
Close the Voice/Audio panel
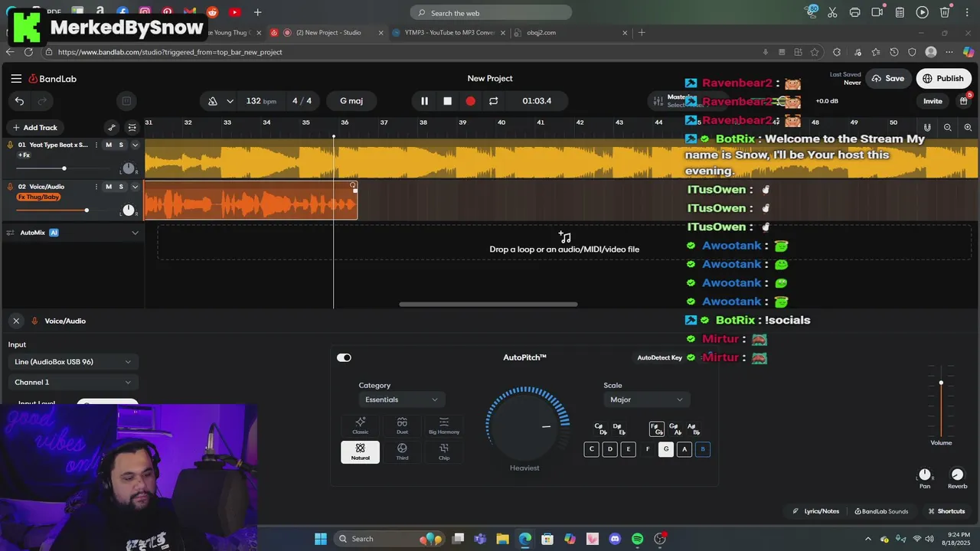[x=16, y=321]
